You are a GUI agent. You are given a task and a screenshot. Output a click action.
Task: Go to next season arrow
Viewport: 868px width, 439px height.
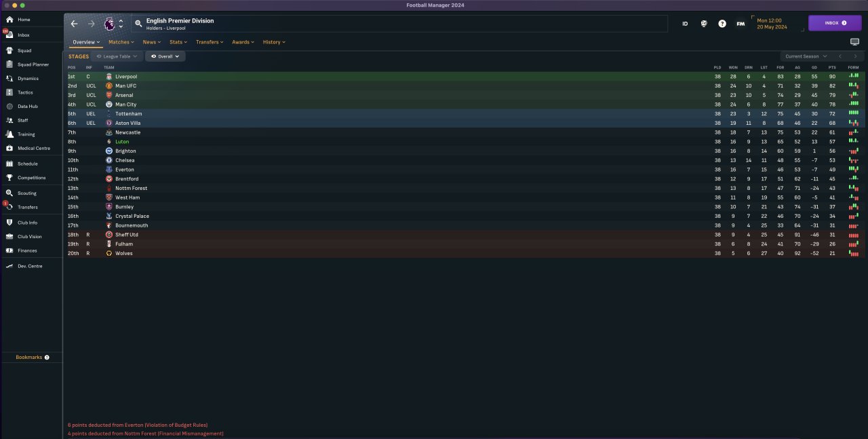click(856, 56)
